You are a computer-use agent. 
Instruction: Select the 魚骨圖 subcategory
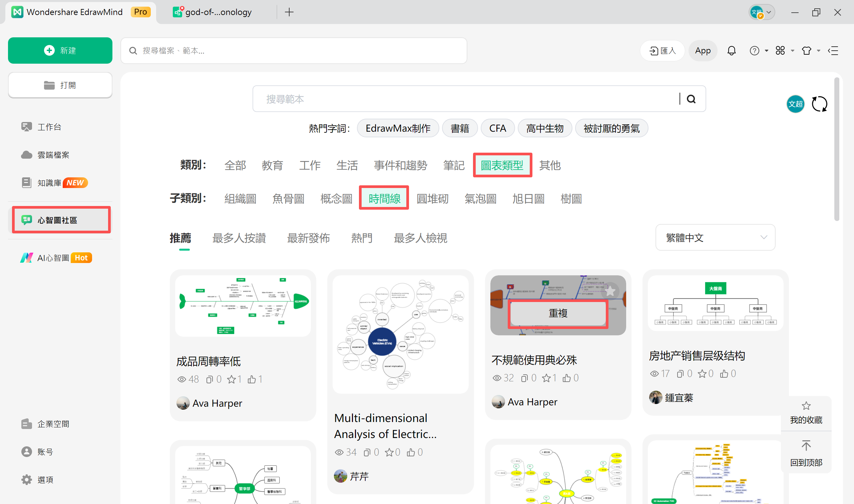point(288,198)
